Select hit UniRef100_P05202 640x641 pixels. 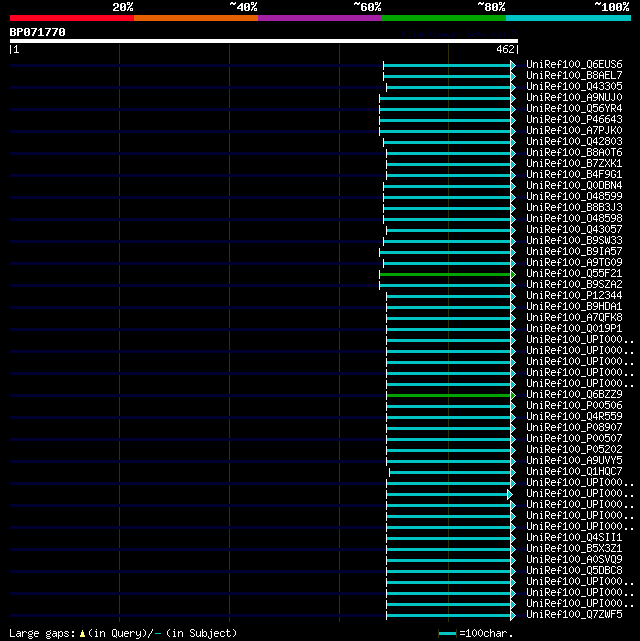pos(574,450)
